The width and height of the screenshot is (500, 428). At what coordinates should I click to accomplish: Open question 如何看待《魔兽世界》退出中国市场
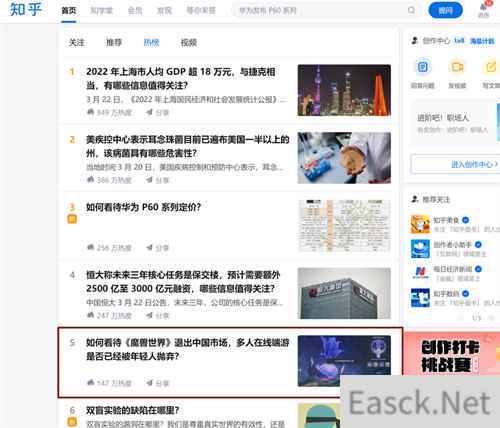[188, 349]
